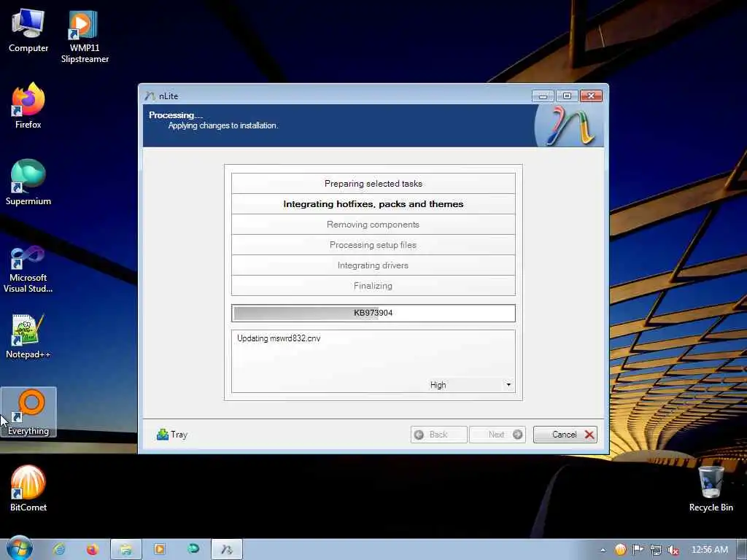The height and width of the screenshot is (560, 747).
Task: Open Firefox from the taskbar
Action: click(92, 549)
